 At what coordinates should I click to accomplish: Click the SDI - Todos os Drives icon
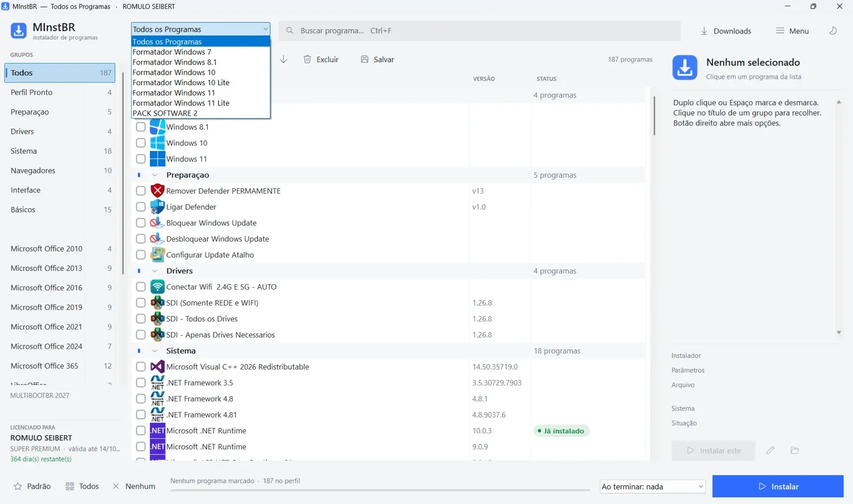[157, 319]
